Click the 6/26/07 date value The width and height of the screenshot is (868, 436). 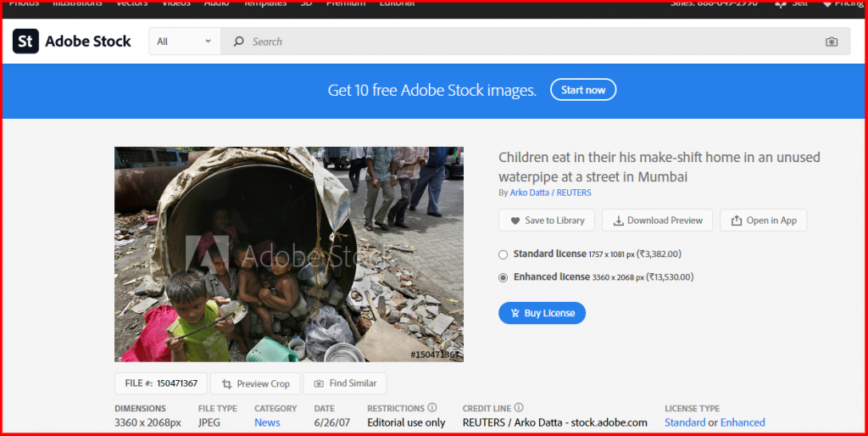[332, 422]
